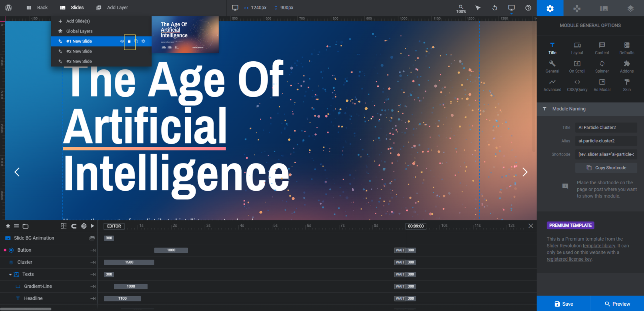Image resolution: width=644 pixels, height=311 pixels.
Task: Open the WordPress logo menu
Action: [x=8, y=8]
